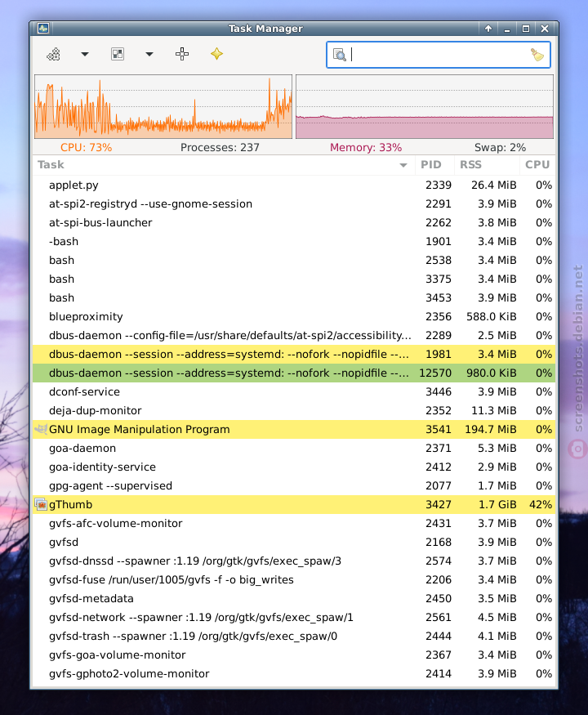Select the at-spi2-registryd process row
The image size is (588, 715).
pos(294,203)
